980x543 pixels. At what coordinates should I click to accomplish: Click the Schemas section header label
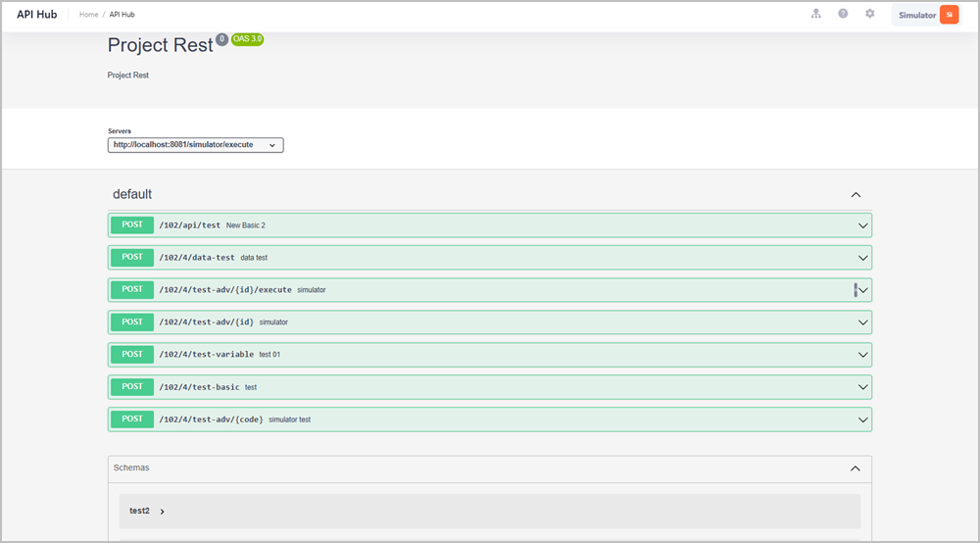[131, 468]
